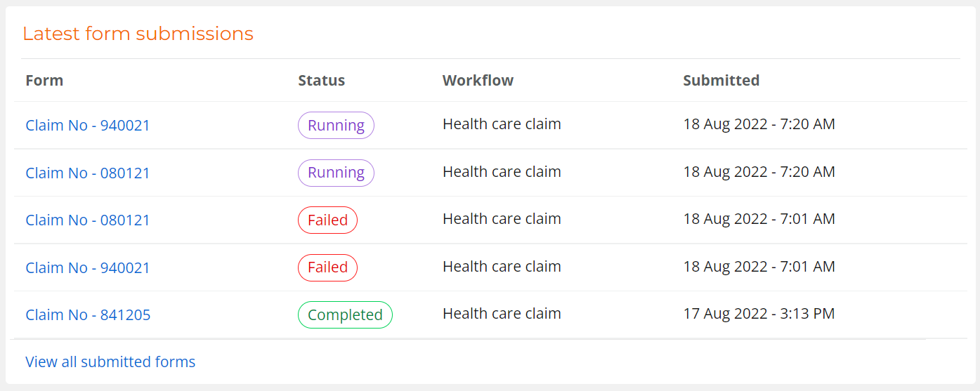
Task: Open Claim No - 940021 with Running status
Action: coord(88,126)
